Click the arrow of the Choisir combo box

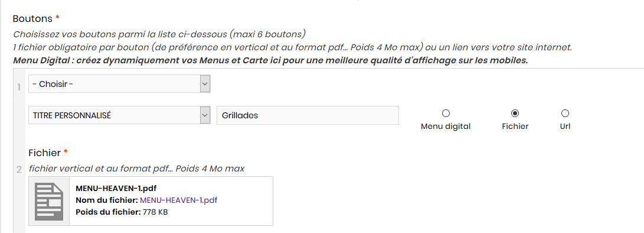point(205,84)
